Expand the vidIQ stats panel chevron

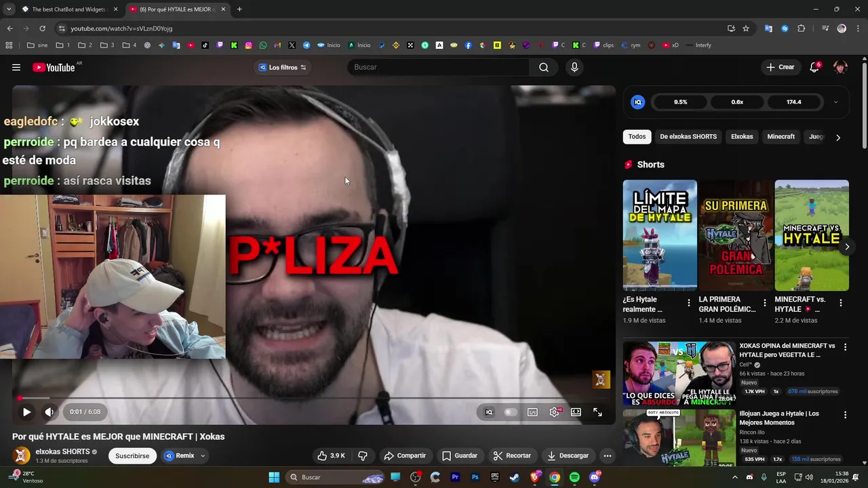[835, 102]
